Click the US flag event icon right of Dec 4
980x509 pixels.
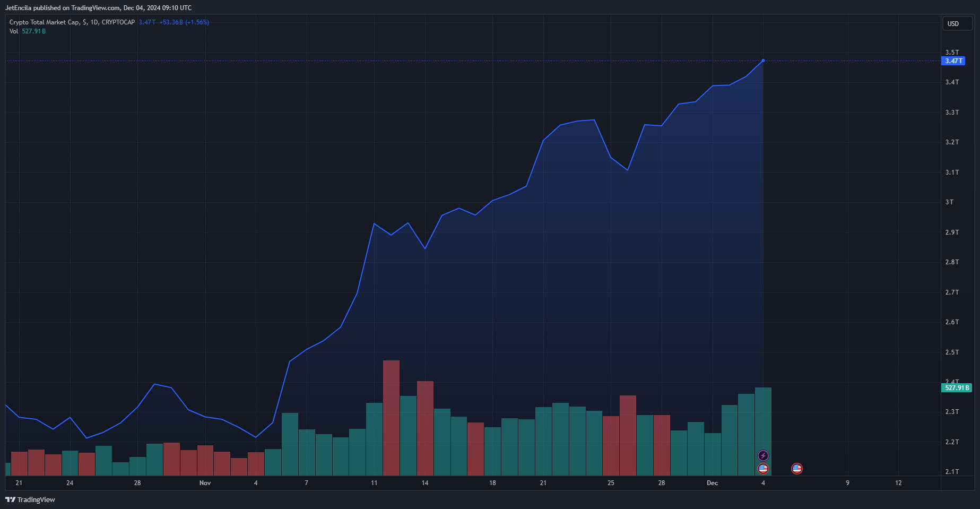pos(796,468)
